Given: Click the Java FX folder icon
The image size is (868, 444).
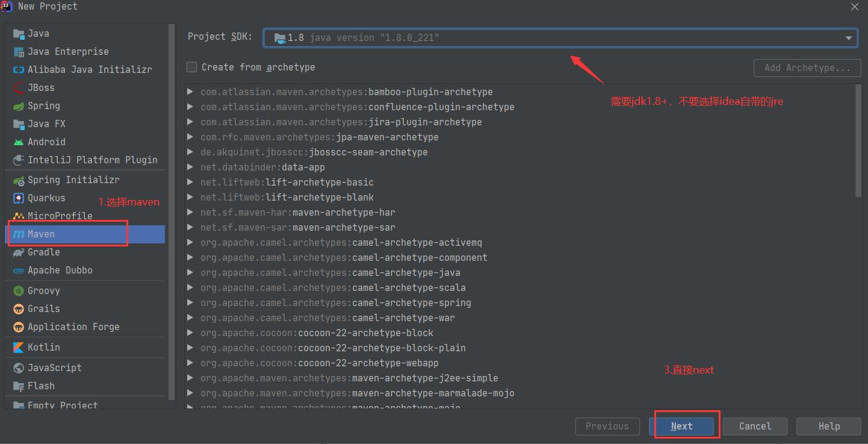Looking at the screenshot, I should click(x=18, y=124).
